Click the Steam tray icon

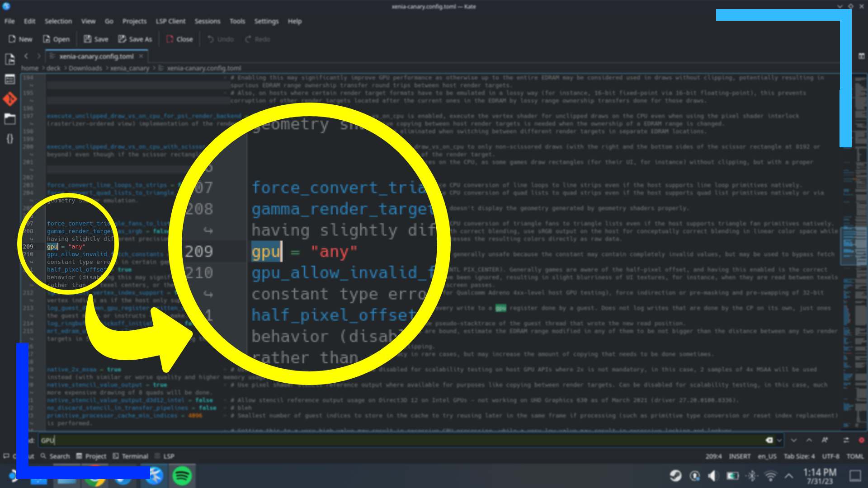pyautogui.click(x=676, y=476)
